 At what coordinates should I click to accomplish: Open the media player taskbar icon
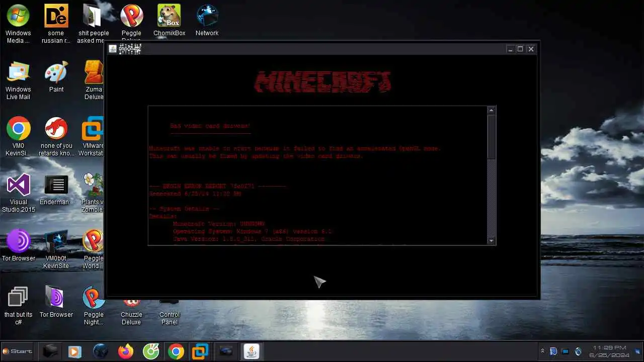click(74, 351)
